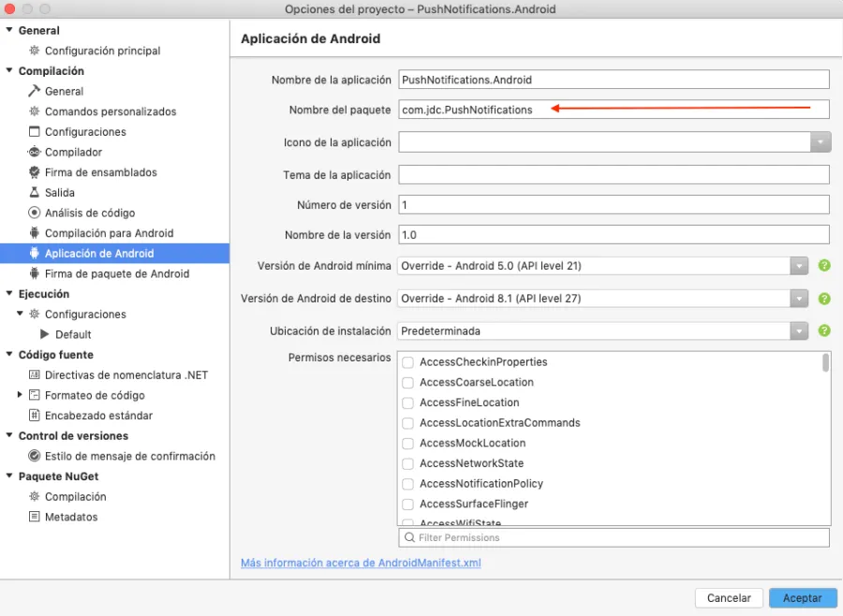Focus Número de versión field

point(614,205)
